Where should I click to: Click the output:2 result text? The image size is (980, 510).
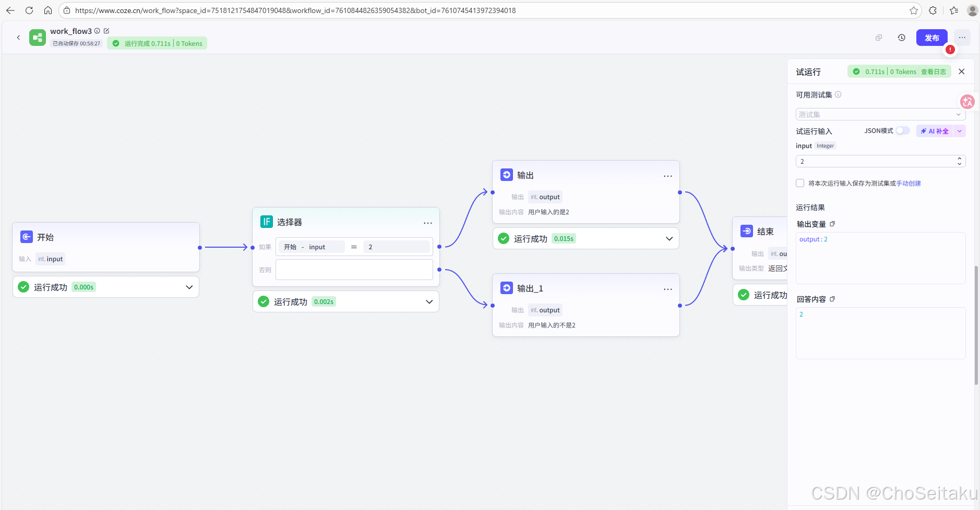pyautogui.click(x=814, y=239)
